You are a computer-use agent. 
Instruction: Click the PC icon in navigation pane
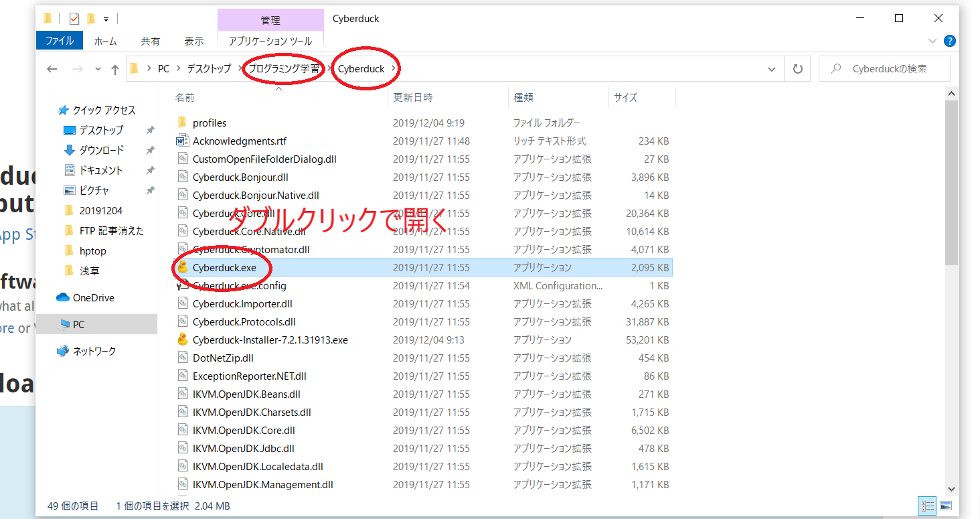[64, 324]
